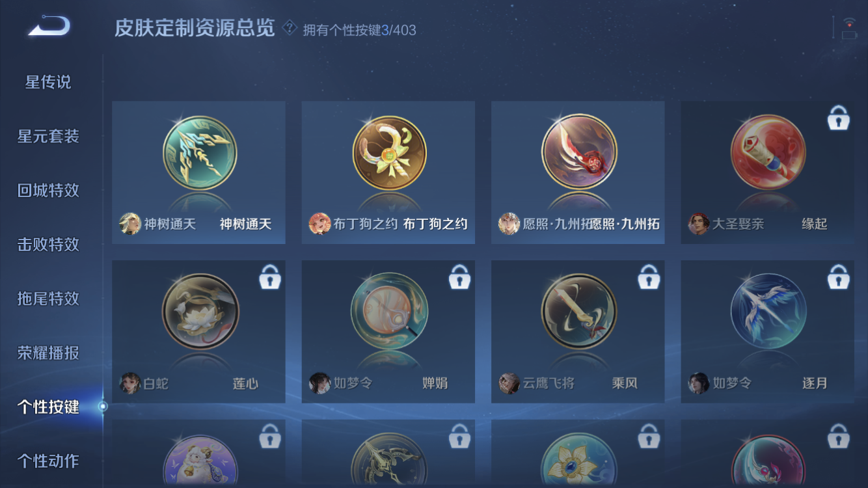Select the 神树通天 custom key icon
868x488 pixels.
coord(200,154)
